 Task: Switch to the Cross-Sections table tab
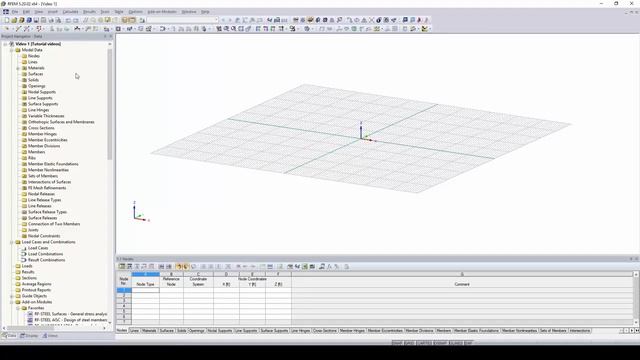click(x=325, y=331)
